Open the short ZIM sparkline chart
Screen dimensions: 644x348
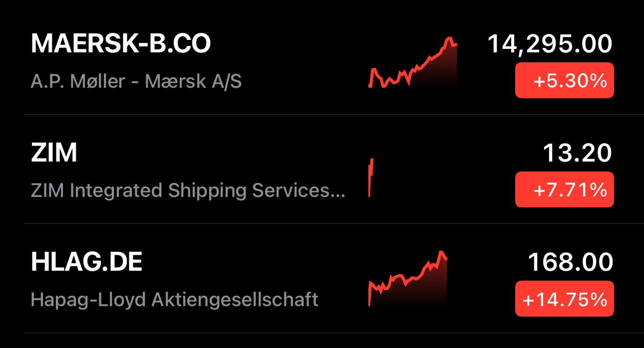(x=371, y=177)
